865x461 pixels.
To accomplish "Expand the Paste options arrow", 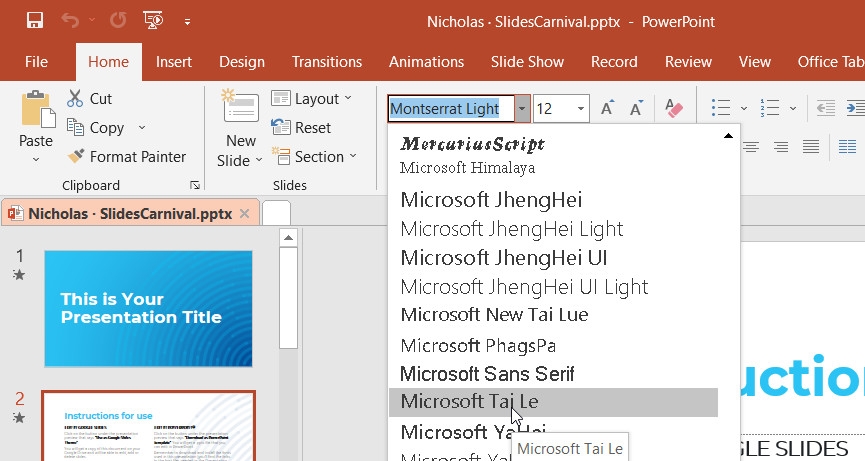I will coord(36,159).
